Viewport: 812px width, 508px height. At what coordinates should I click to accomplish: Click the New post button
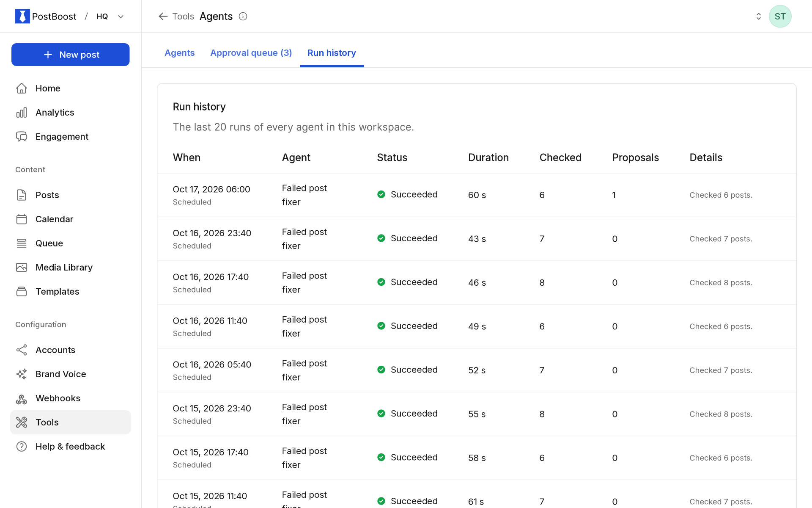[71, 55]
